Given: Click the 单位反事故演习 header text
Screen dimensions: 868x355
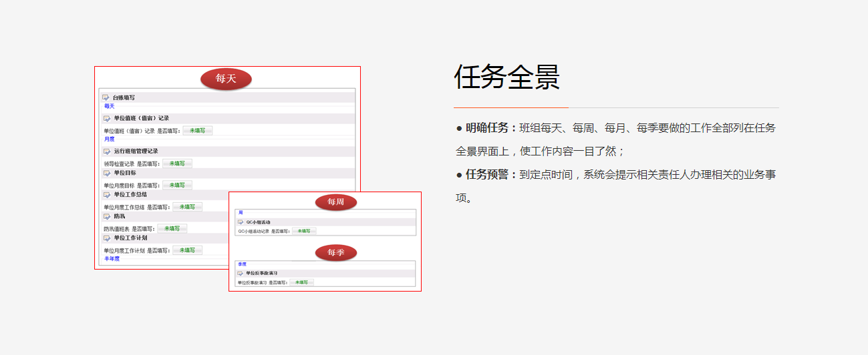Looking at the screenshot, I should tap(261, 274).
